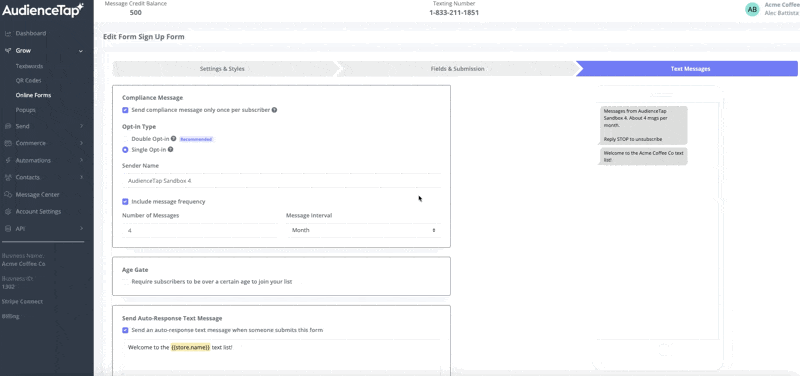The image size is (800, 376).
Task: Click Message Credit Balance value 500
Action: (135, 13)
